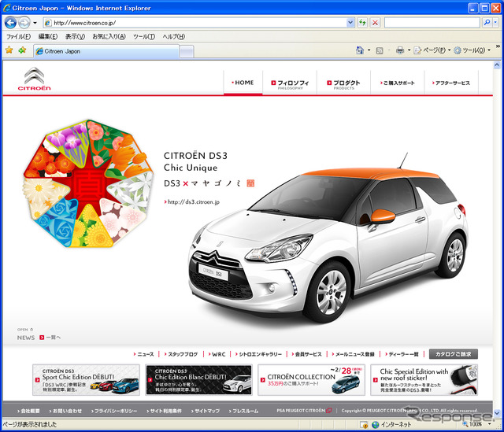The width and height of the screenshot is (504, 432).
Task: Open the ツール(T) menu in menu bar
Action: pyautogui.click(x=144, y=37)
